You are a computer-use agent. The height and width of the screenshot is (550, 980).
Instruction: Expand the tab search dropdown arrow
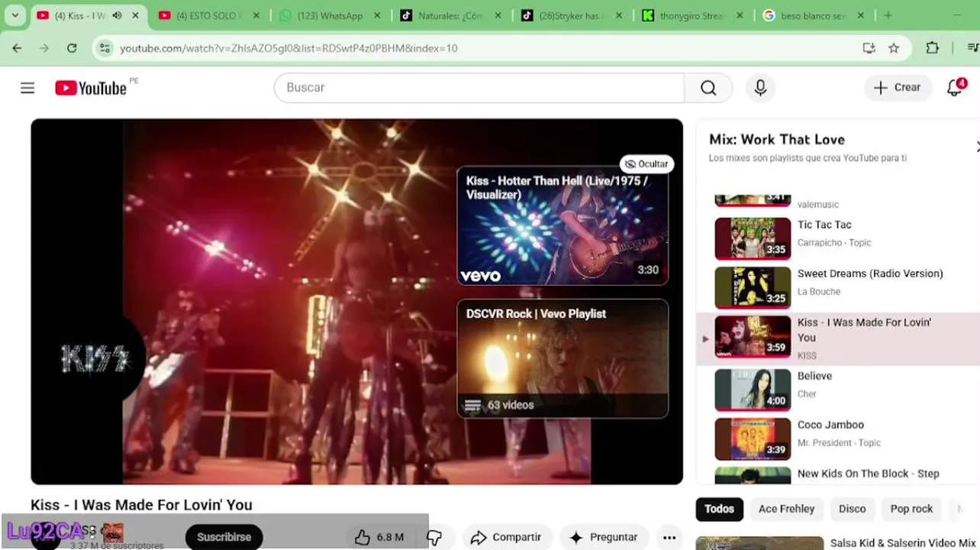point(15,15)
